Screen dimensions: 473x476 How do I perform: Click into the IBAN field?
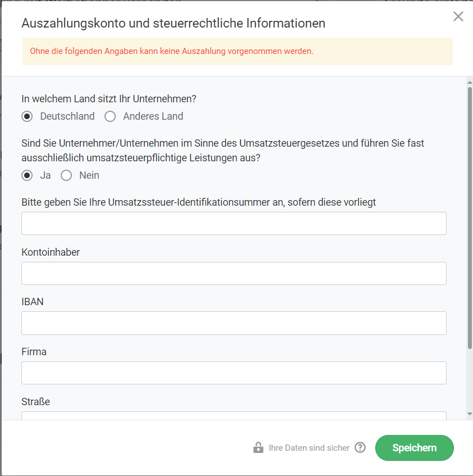[x=234, y=323]
